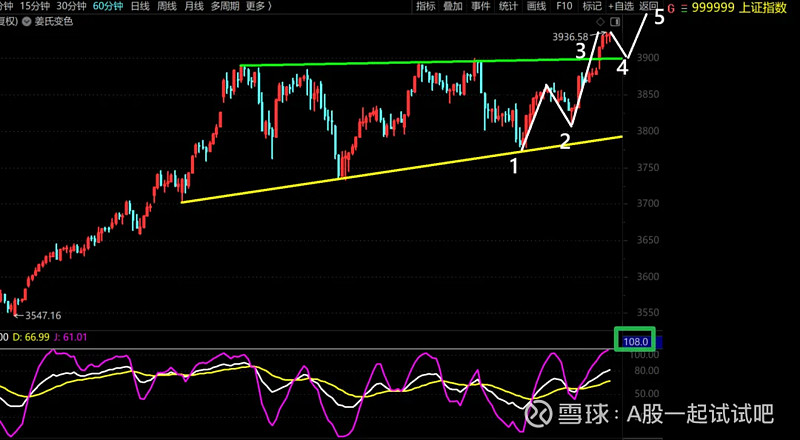
Task: Expand the 更多 period options
Action: (258, 6)
